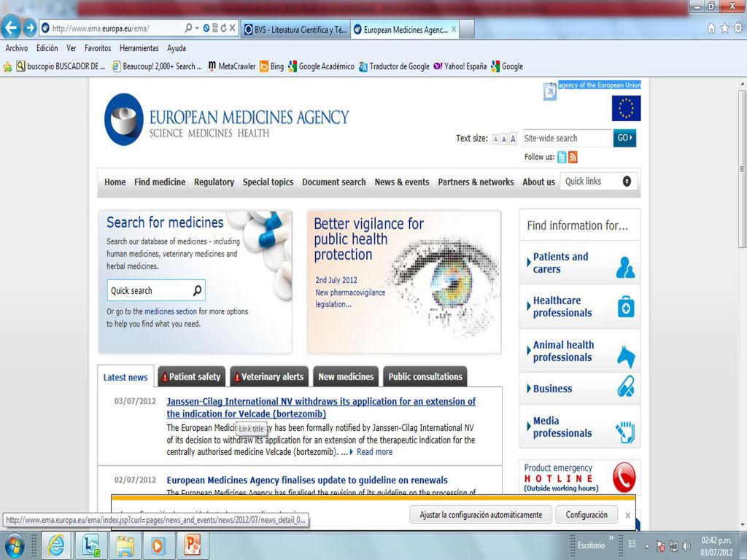Open the Ayuda menu
The width and height of the screenshot is (747, 560).
(177, 48)
